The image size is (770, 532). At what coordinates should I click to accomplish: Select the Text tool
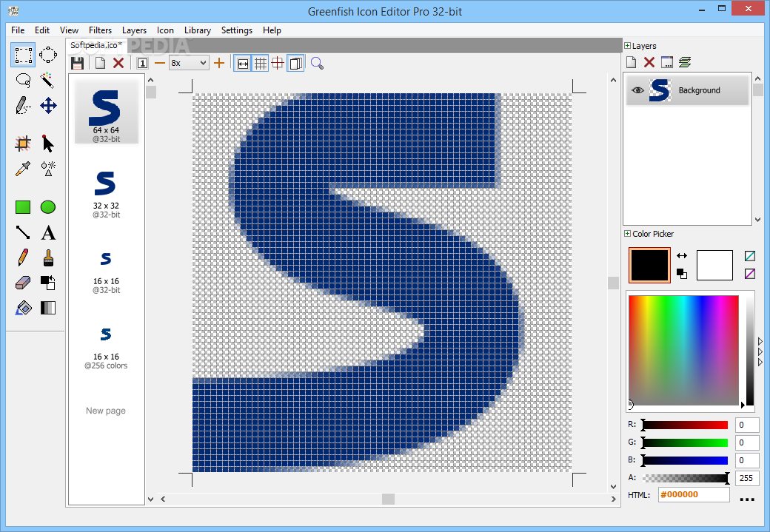(47, 232)
